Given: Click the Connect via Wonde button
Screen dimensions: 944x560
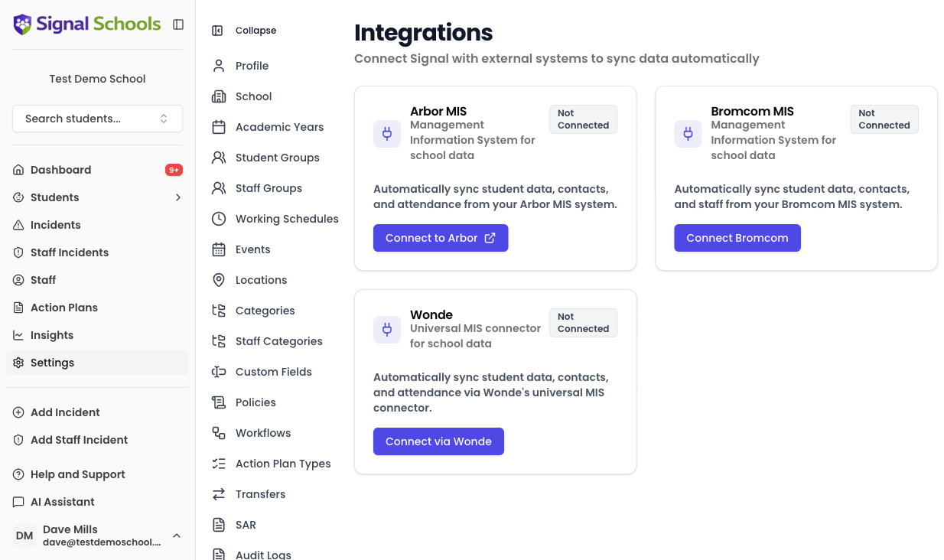Looking at the screenshot, I should [438, 441].
